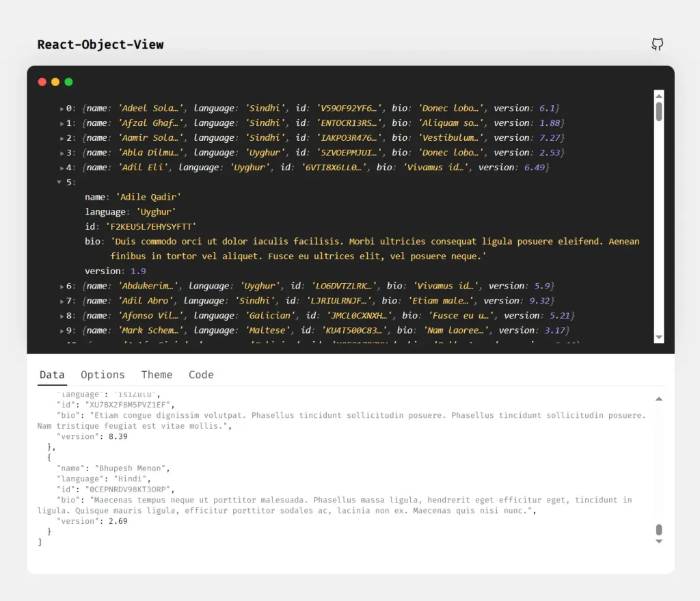Collapse object 5 showing Adile Qadir details
700x601 pixels.
click(x=59, y=182)
